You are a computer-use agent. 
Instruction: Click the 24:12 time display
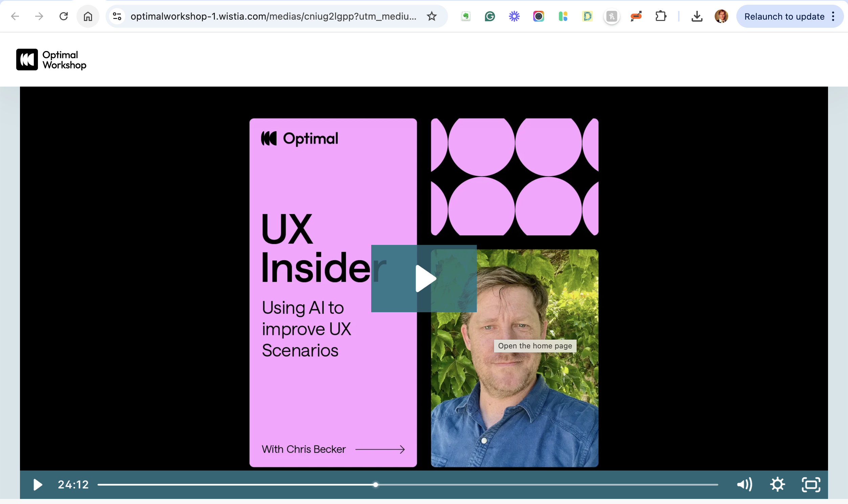click(x=73, y=485)
